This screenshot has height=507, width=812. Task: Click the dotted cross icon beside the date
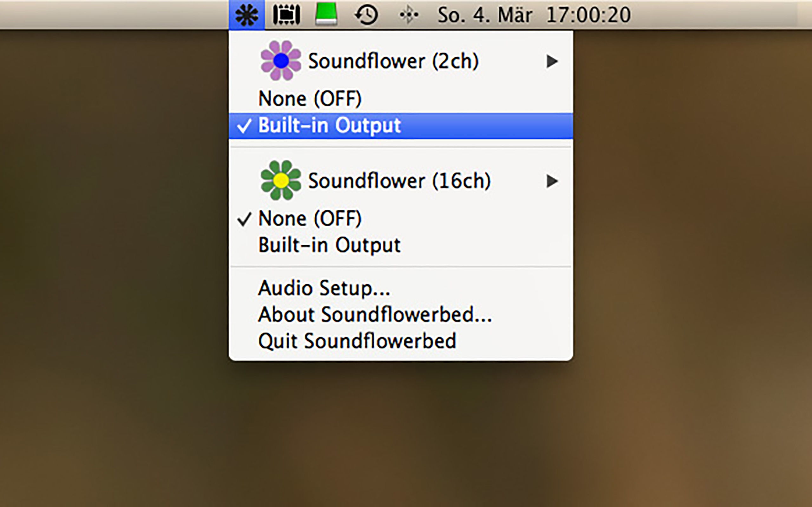(409, 15)
